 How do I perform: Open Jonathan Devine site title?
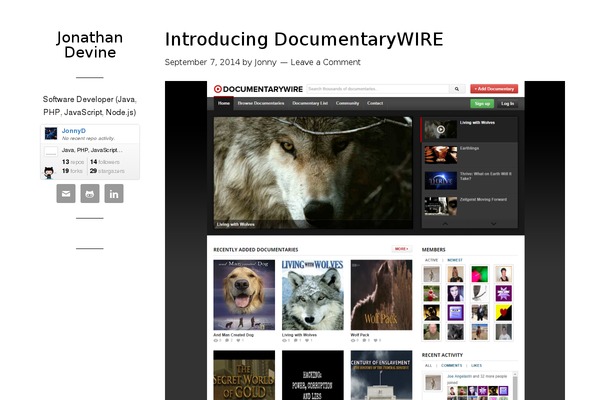90,45
